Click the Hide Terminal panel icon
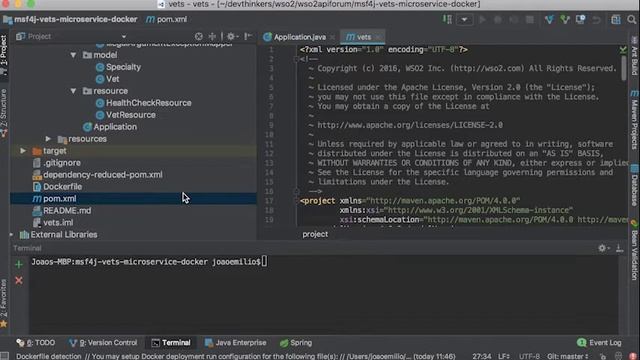640x360 pixels. pos(620,248)
